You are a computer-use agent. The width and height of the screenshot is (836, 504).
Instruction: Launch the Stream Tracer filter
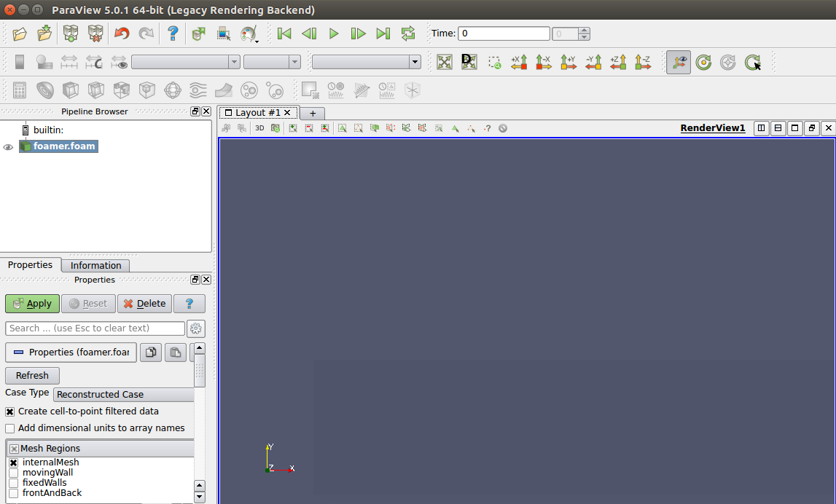(x=198, y=90)
